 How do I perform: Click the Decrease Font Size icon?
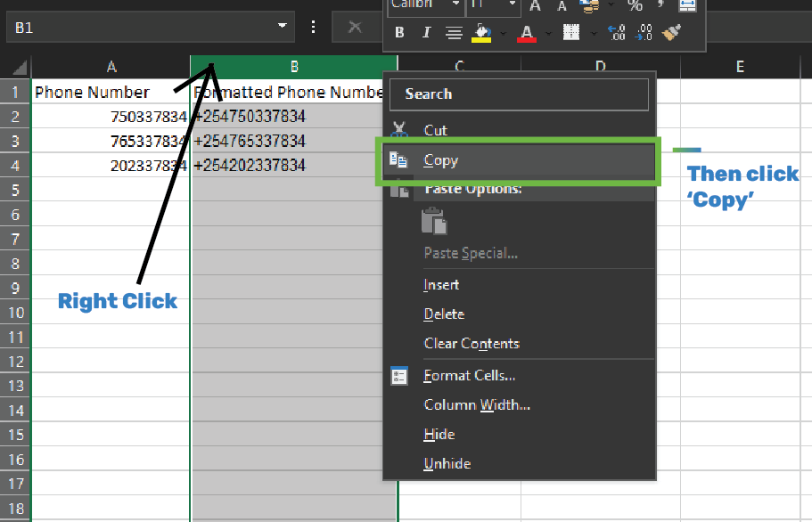click(x=562, y=5)
